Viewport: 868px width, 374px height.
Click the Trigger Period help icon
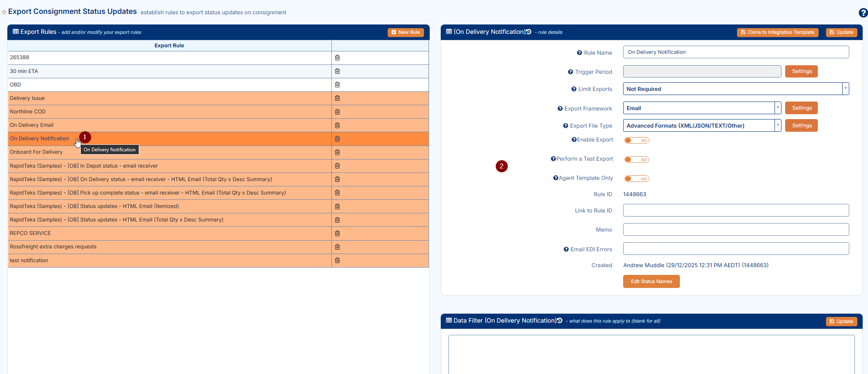(570, 72)
